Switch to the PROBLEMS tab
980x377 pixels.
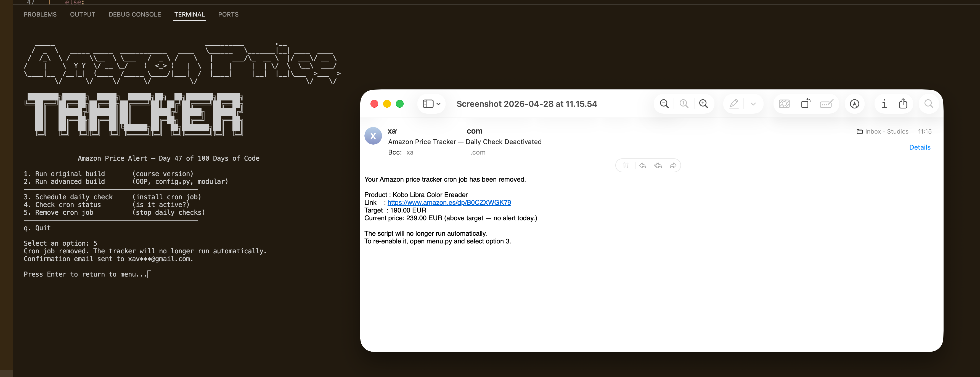coord(40,14)
